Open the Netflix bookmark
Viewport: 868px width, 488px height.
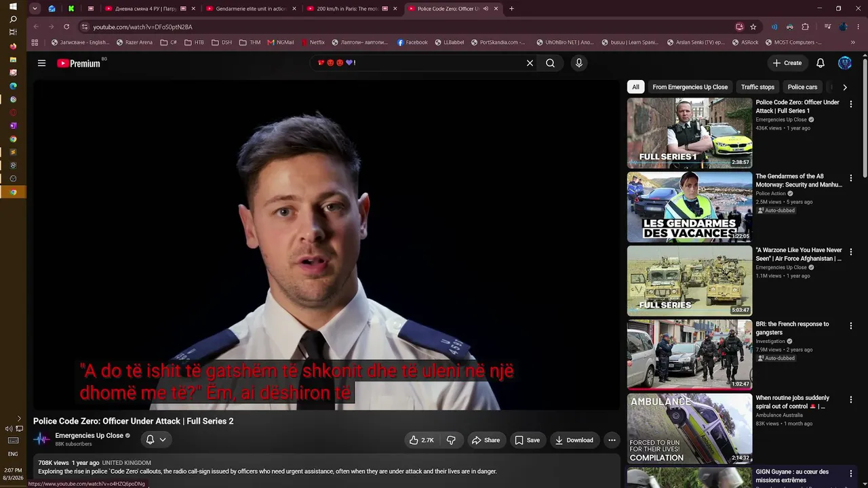pyautogui.click(x=313, y=42)
